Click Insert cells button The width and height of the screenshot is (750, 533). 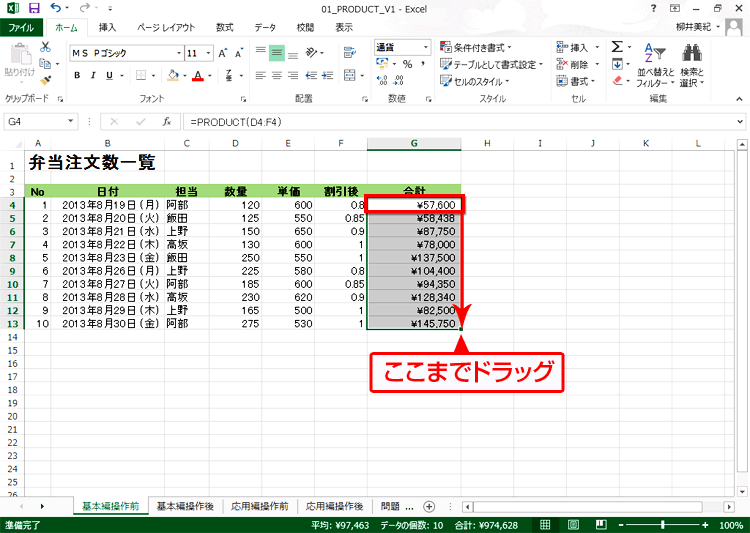[x=577, y=47]
